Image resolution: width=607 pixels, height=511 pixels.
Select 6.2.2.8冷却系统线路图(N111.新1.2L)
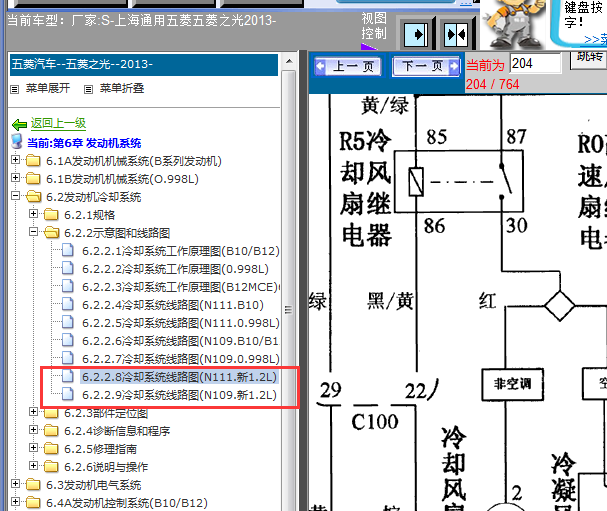pyautogui.click(x=179, y=377)
